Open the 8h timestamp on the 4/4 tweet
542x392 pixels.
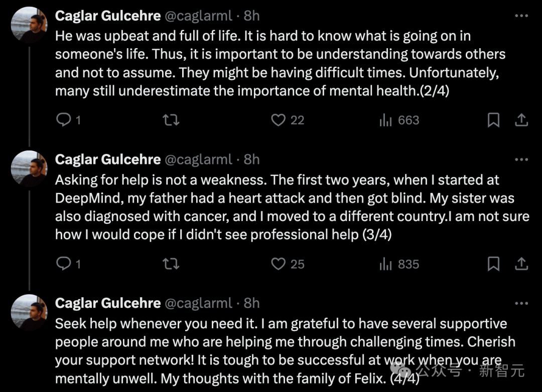point(252,304)
